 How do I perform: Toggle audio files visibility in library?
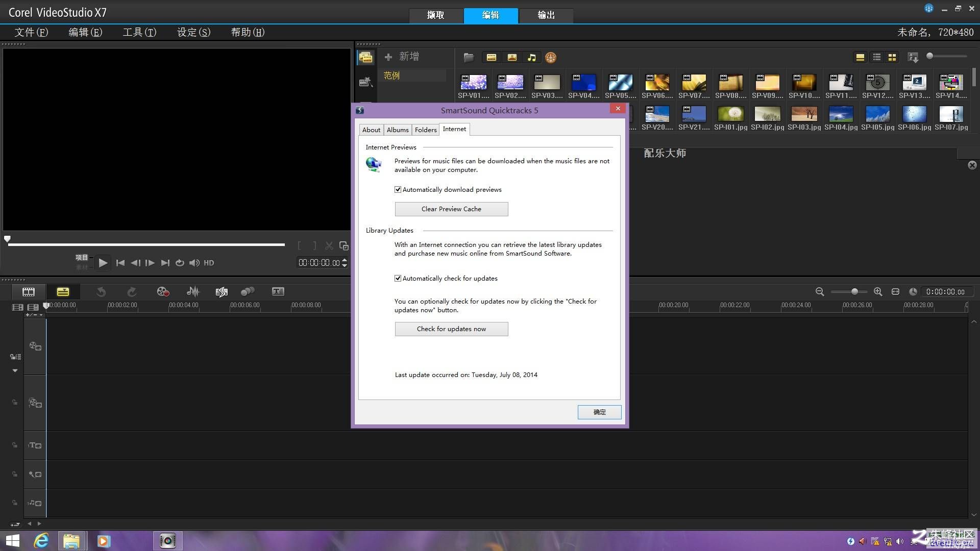click(532, 58)
